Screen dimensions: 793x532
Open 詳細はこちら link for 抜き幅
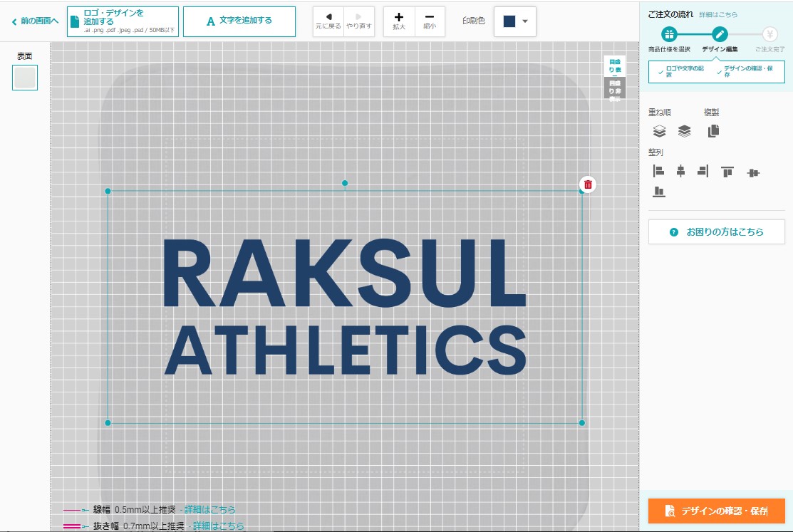(x=219, y=526)
